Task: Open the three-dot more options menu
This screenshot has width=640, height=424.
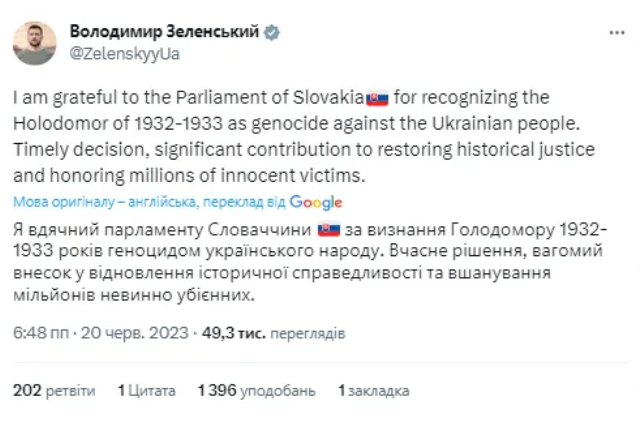Action: pos(616,33)
